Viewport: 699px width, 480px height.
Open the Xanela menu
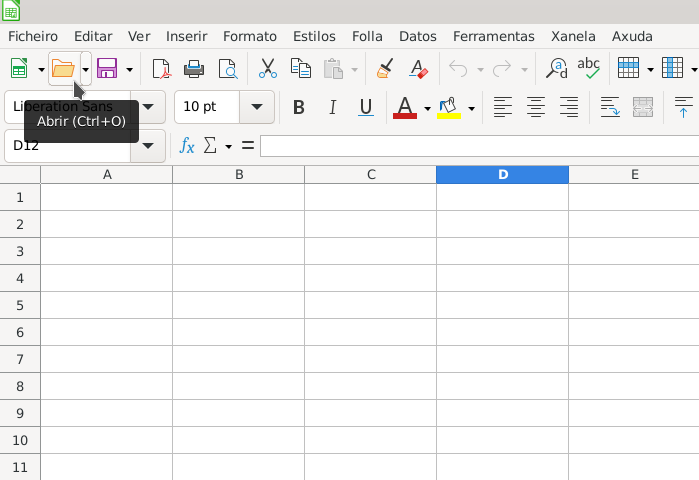pos(573,36)
